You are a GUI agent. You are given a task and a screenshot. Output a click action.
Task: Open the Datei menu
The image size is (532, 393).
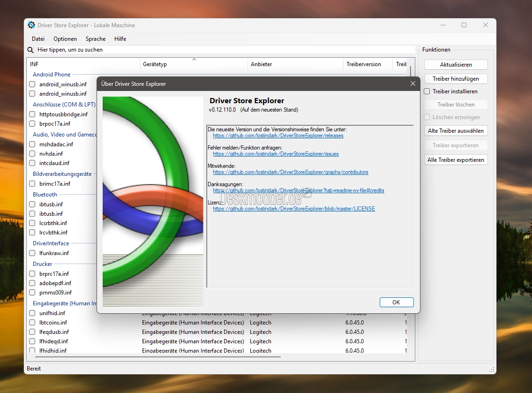click(x=38, y=38)
